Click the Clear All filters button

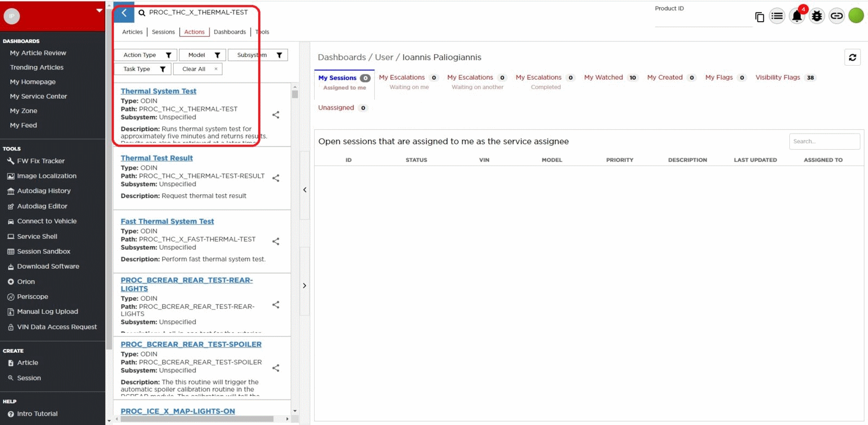[197, 69]
